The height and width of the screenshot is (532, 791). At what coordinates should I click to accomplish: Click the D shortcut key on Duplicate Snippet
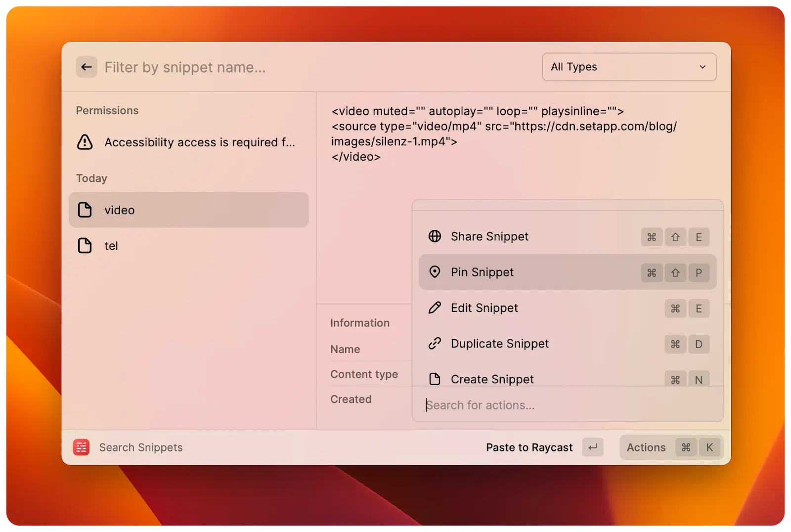[x=699, y=344]
